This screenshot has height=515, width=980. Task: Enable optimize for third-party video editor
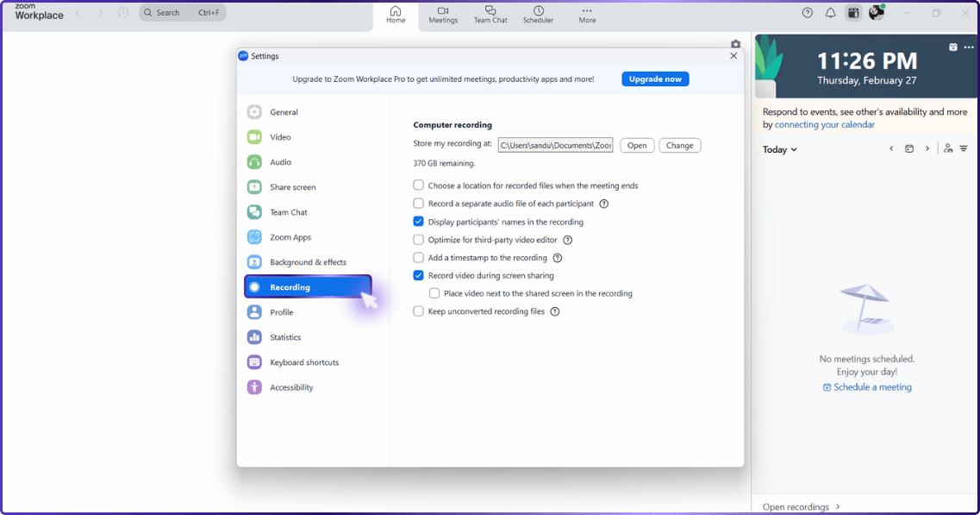(x=418, y=240)
